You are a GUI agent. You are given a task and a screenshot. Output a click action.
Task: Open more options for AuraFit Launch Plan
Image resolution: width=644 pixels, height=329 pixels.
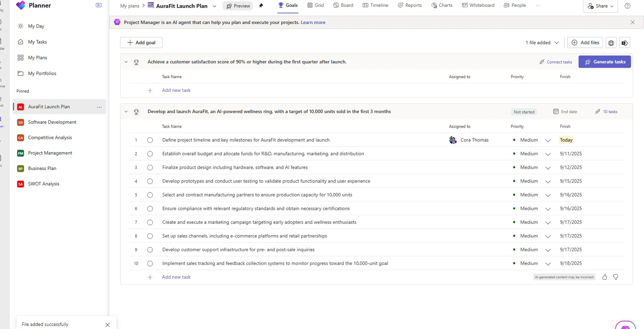(99, 107)
